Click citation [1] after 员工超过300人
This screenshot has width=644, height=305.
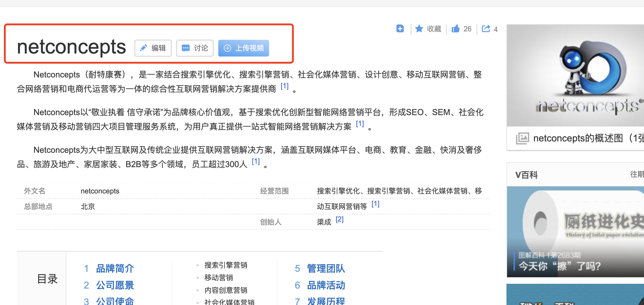[x=256, y=161]
